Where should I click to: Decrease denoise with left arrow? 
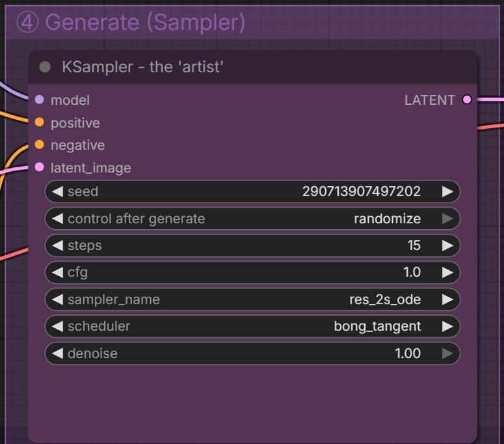tap(57, 354)
